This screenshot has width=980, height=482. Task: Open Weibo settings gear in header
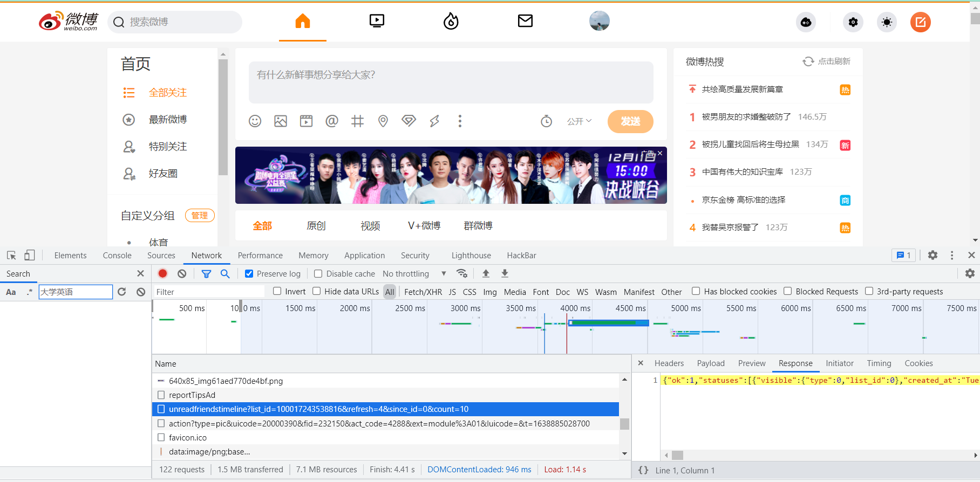pos(853,22)
